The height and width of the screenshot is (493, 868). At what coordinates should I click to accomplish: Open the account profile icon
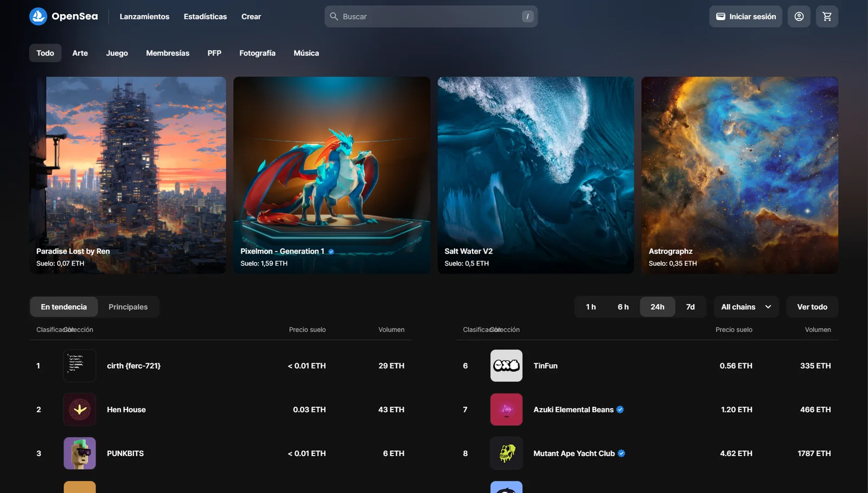(799, 16)
